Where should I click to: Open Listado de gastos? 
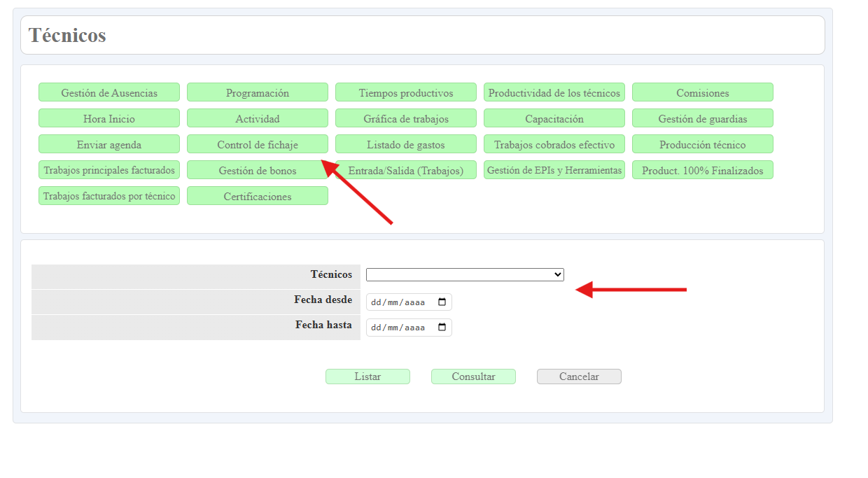(406, 144)
